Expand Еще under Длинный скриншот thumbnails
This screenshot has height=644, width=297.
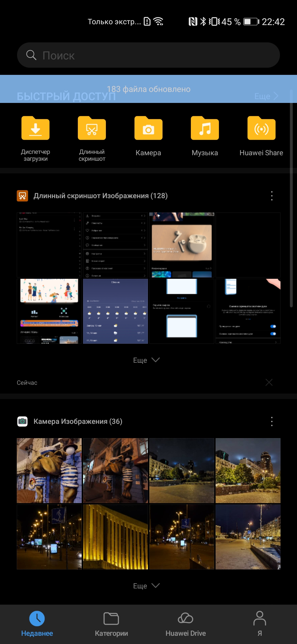pyautogui.click(x=146, y=360)
